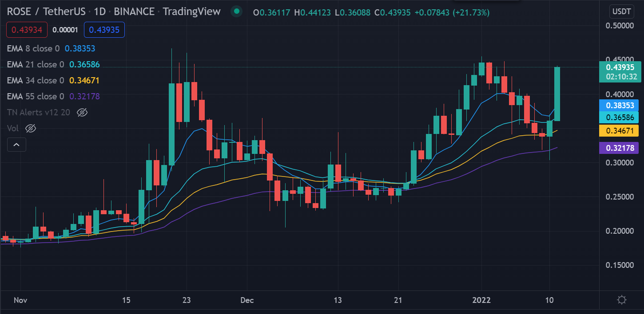Show the hidden TN Alerts v12 indicator
The height and width of the screenshot is (314, 644).
pos(82,113)
